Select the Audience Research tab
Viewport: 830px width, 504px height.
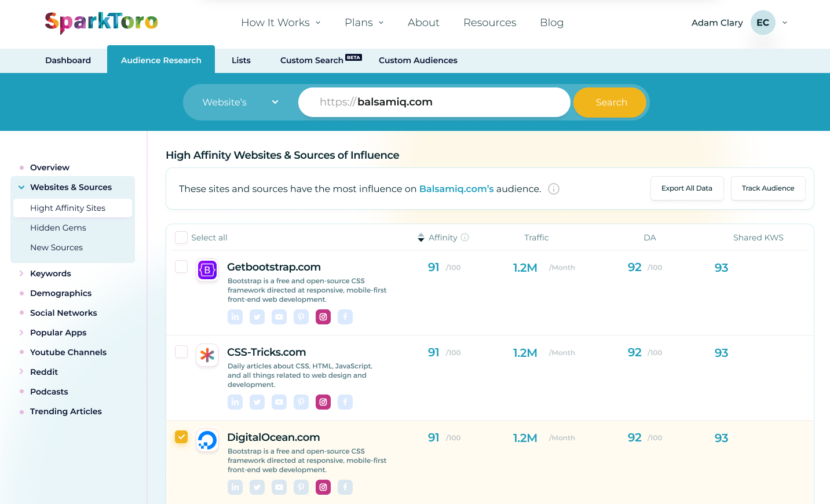[x=161, y=59]
